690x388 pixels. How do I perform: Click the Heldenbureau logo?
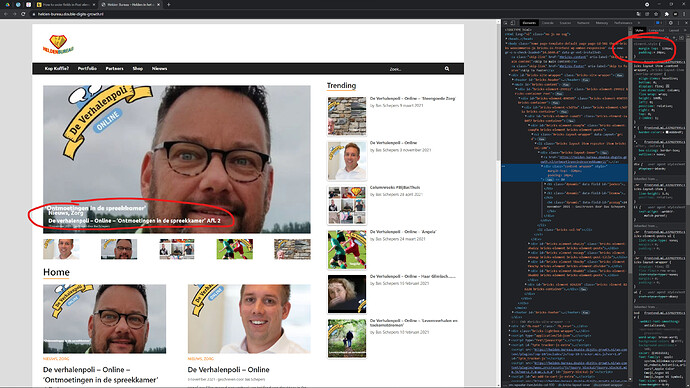click(58, 44)
